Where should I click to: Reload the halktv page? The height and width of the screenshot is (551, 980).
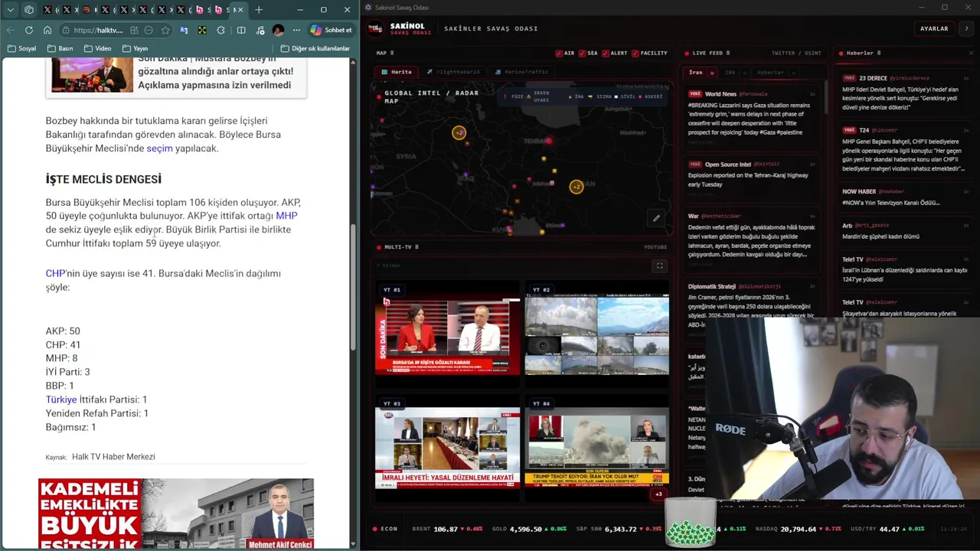pyautogui.click(x=29, y=30)
